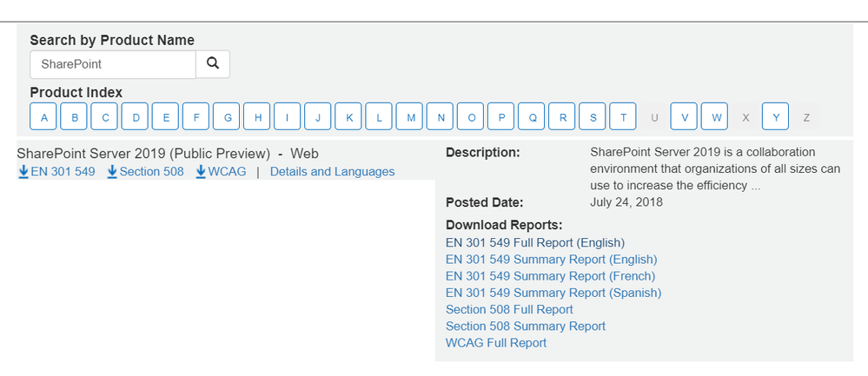Select product index letter B
The image size is (868, 376).
pos(74,116)
